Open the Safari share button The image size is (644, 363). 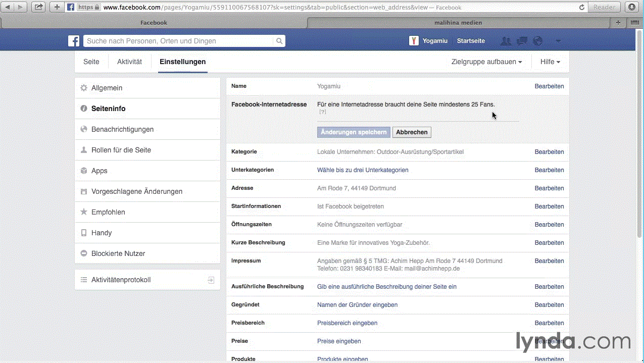click(x=38, y=7)
